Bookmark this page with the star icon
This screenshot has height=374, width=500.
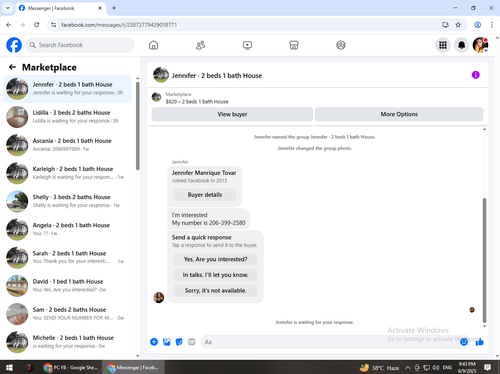(x=458, y=25)
